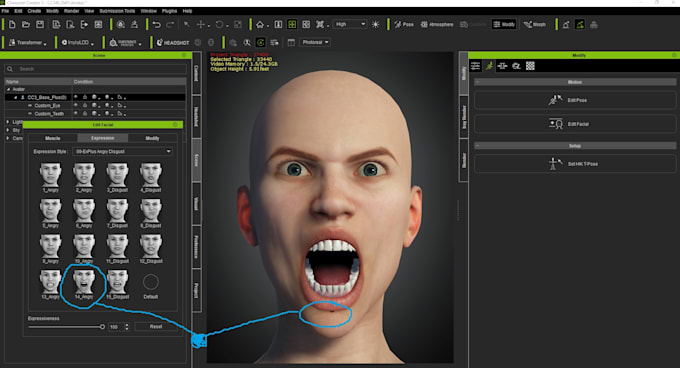Open the High render quality dropdown
Image resolution: width=680 pixels, height=368 pixels.
[350, 24]
